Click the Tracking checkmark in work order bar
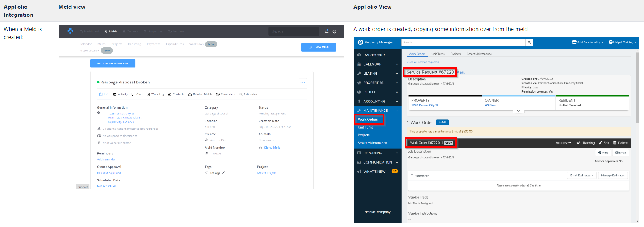Screen dimensions: 644x227 pyautogui.click(x=585, y=143)
